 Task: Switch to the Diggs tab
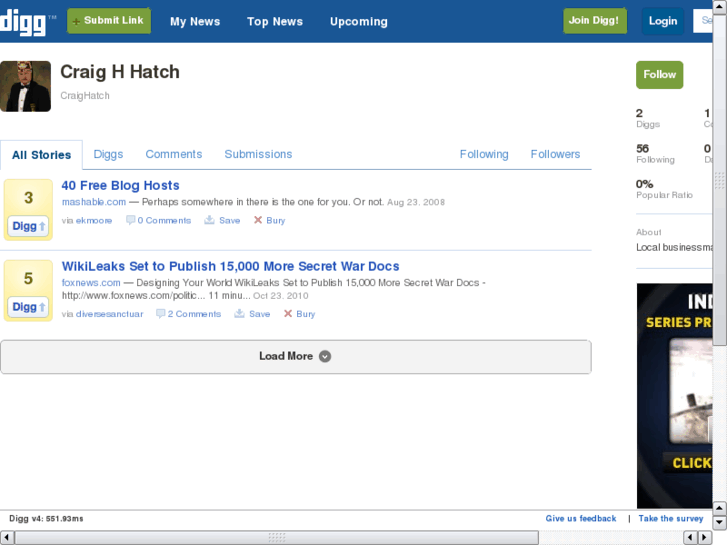[x=108, y=154]
